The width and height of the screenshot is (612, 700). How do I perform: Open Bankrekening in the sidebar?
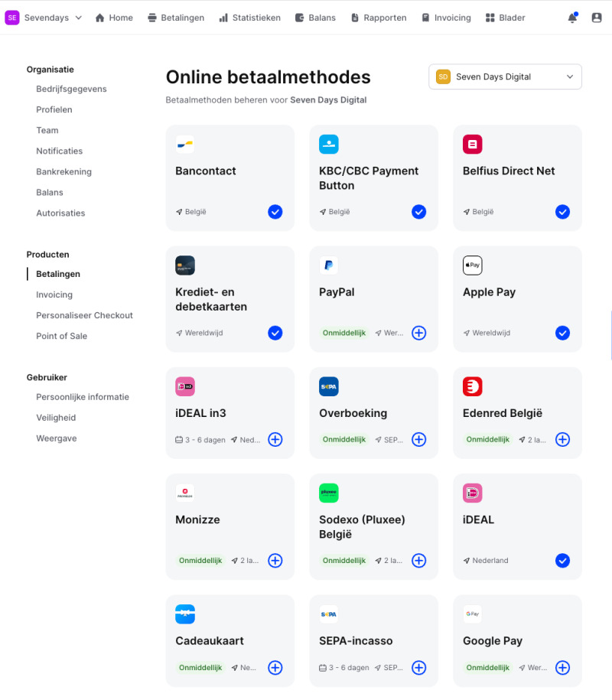point(63,172)
